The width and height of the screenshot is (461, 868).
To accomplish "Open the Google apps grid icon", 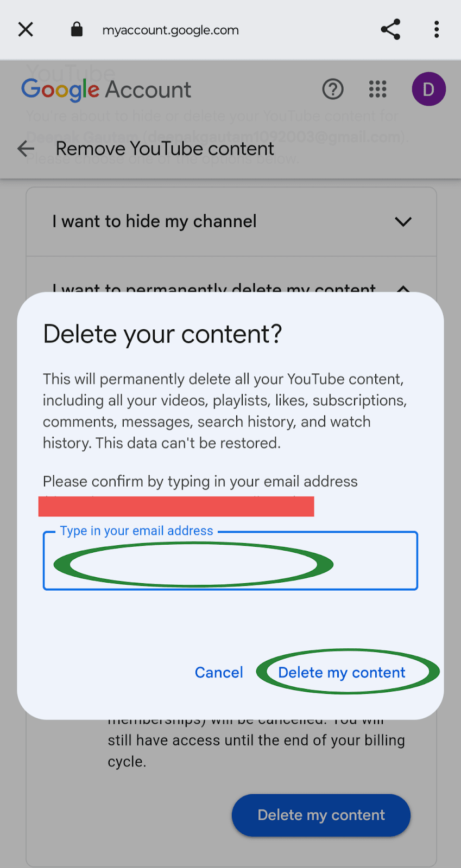I will [x=378, y=89].
